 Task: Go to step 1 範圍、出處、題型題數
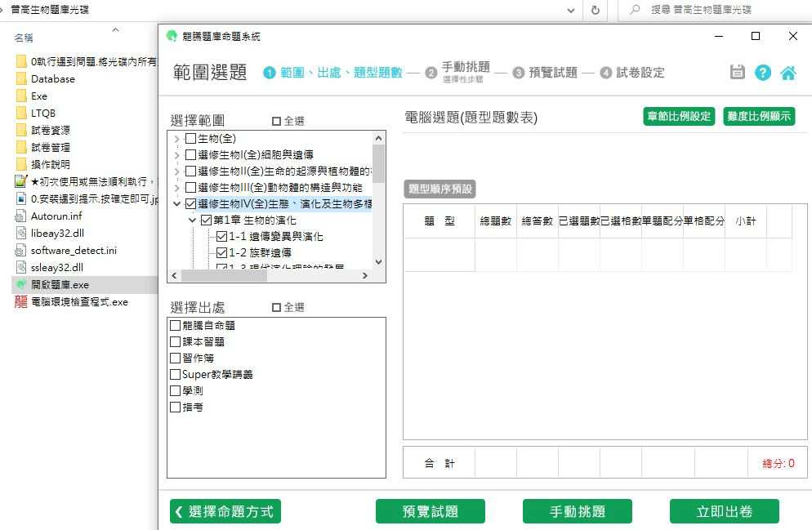point(333,73)
